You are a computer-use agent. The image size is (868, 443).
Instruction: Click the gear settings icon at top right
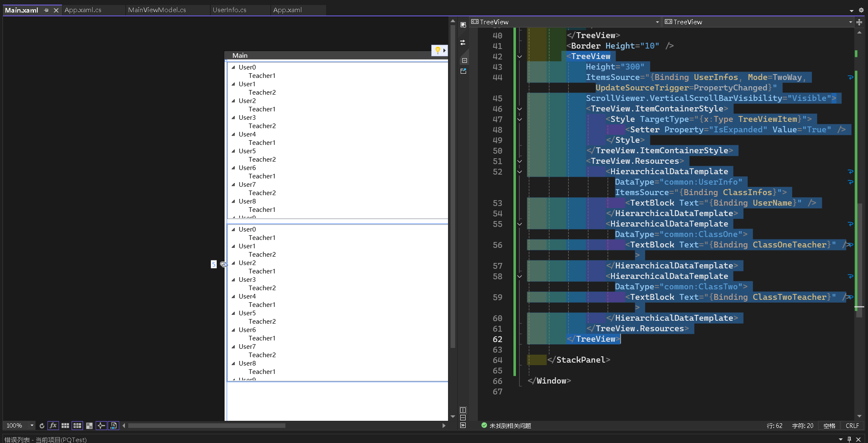pos(861,10)
